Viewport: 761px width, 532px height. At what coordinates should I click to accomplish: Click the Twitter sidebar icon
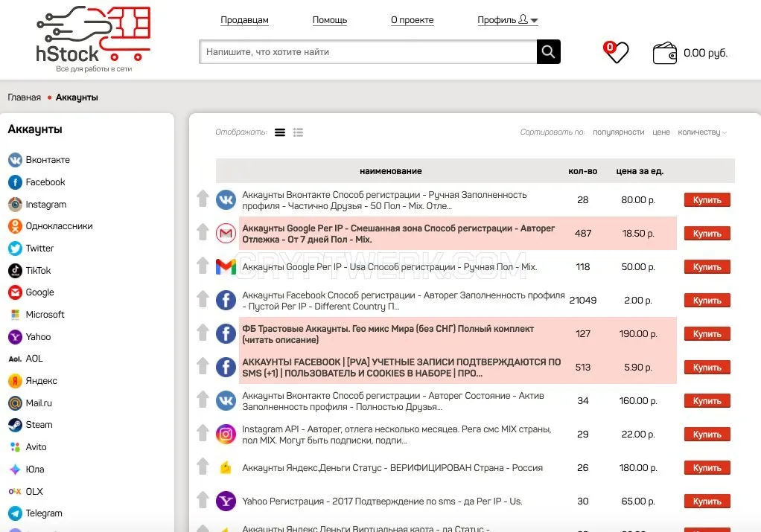pos(15,249)
